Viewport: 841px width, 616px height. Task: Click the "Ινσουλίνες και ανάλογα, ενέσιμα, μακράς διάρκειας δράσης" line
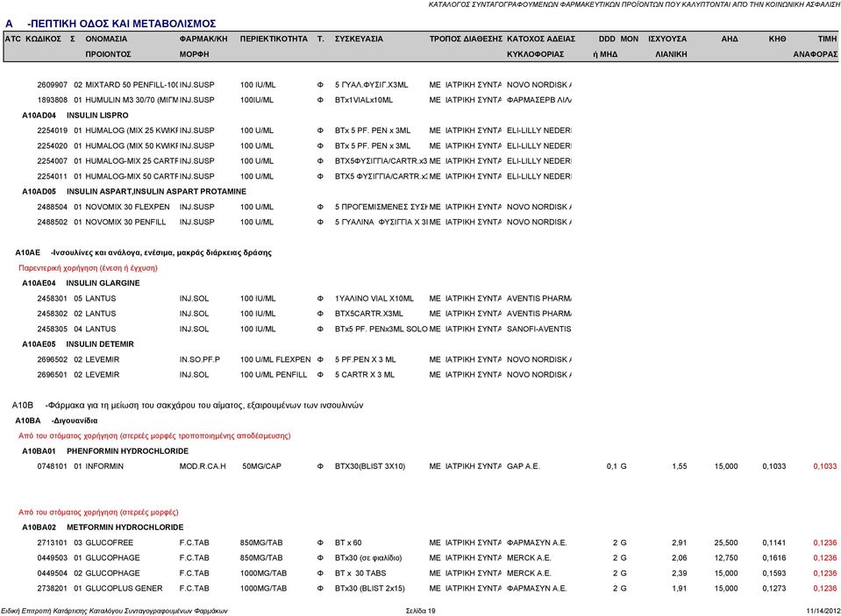160,252
